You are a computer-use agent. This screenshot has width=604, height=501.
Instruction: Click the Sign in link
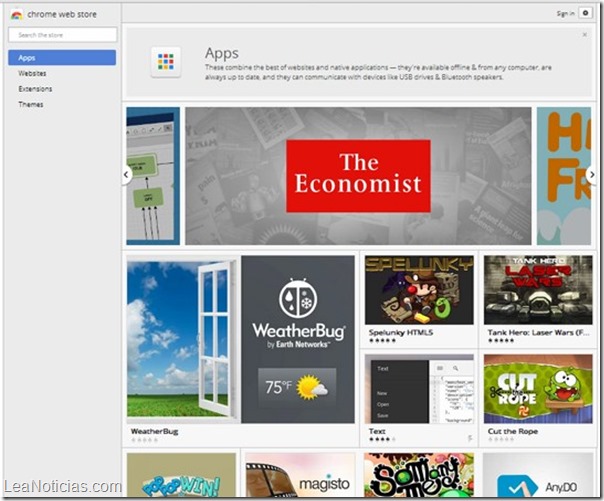[565, 13]
